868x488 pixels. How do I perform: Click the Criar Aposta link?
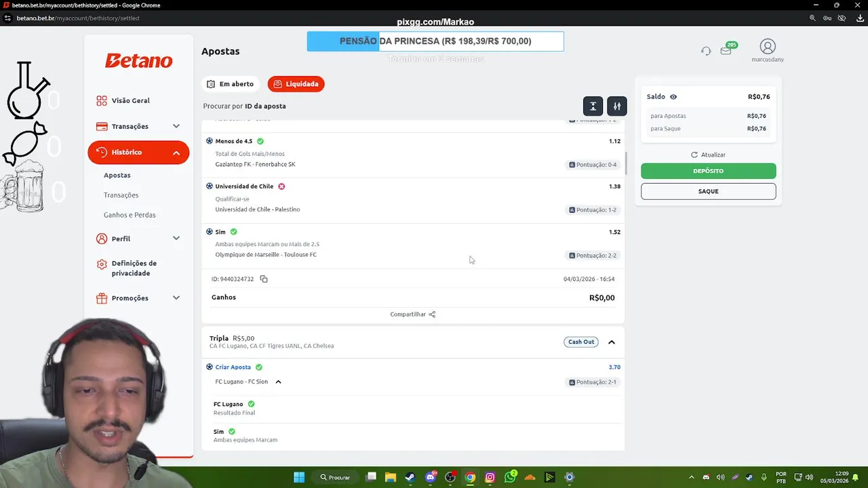[x=233, y=367]
